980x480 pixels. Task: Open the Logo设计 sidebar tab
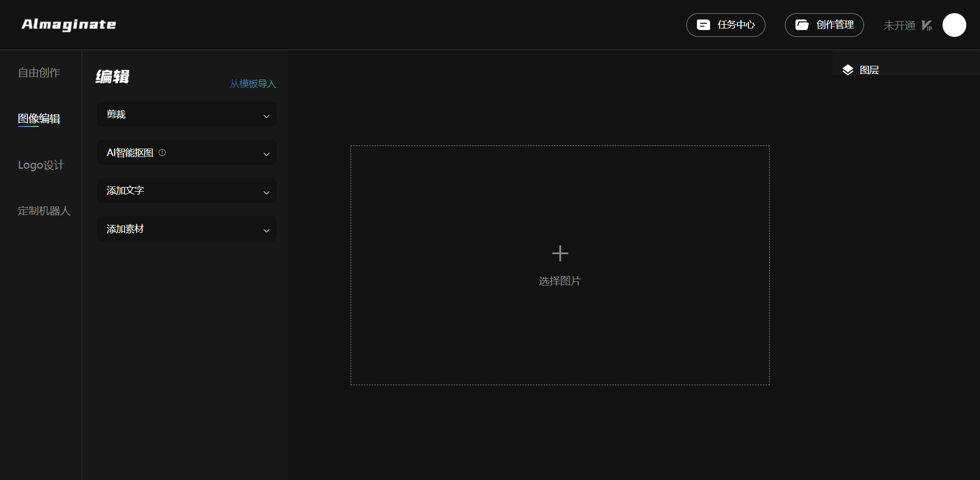41,165
